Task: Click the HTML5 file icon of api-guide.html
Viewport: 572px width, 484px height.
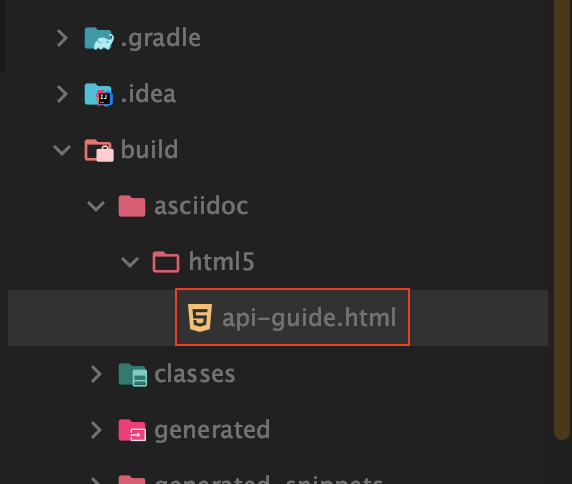Action: tap(200, 317)
